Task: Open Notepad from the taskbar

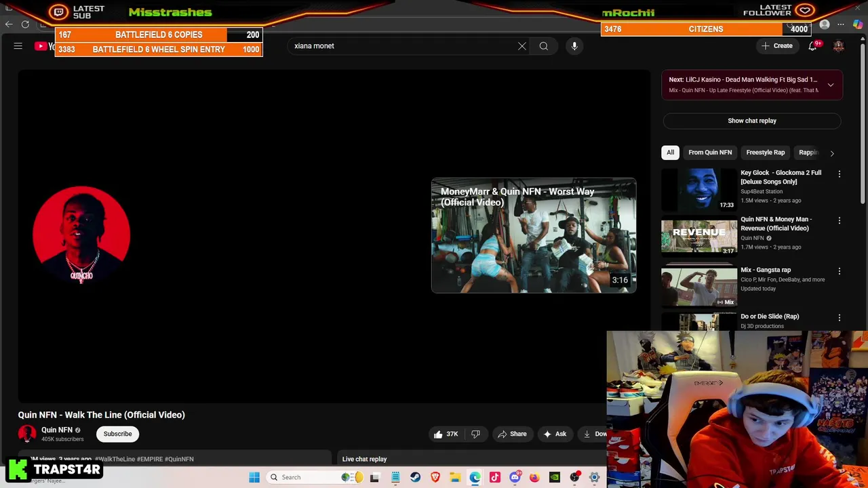Action: coord(395,477)
